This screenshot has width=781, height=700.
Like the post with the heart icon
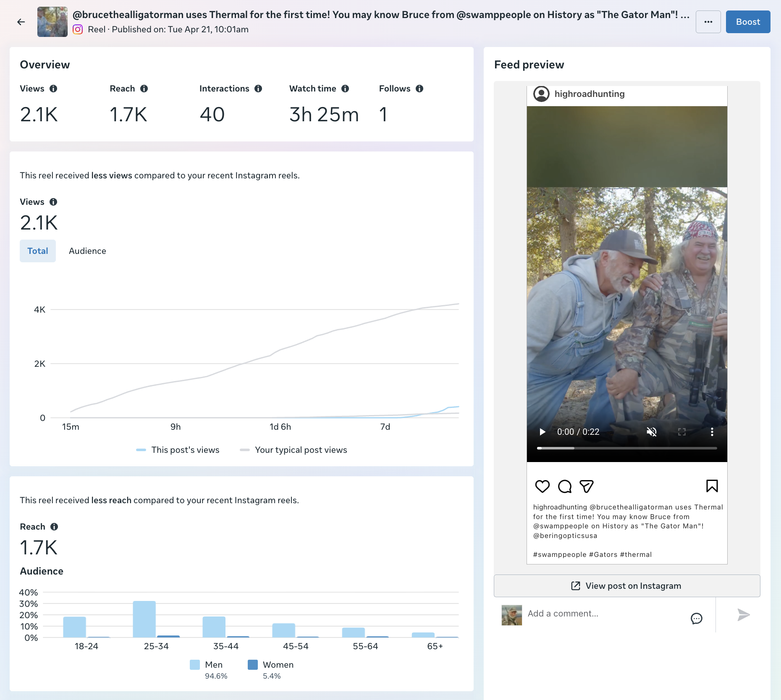click(543, 486)
